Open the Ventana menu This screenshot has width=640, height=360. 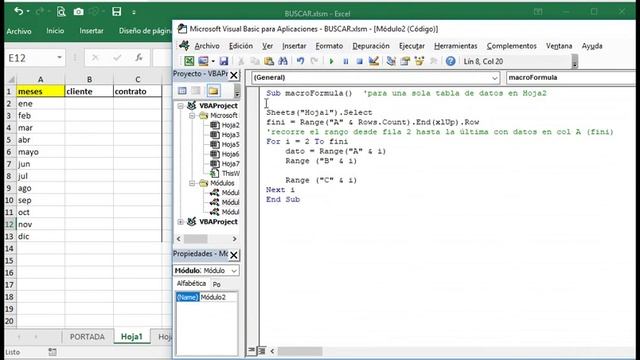(x=559, y=46)
